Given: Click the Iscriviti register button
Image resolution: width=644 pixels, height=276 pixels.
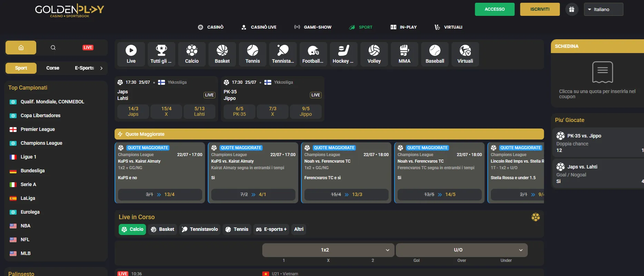Looking at the screenshot, I should pos(540,9).
